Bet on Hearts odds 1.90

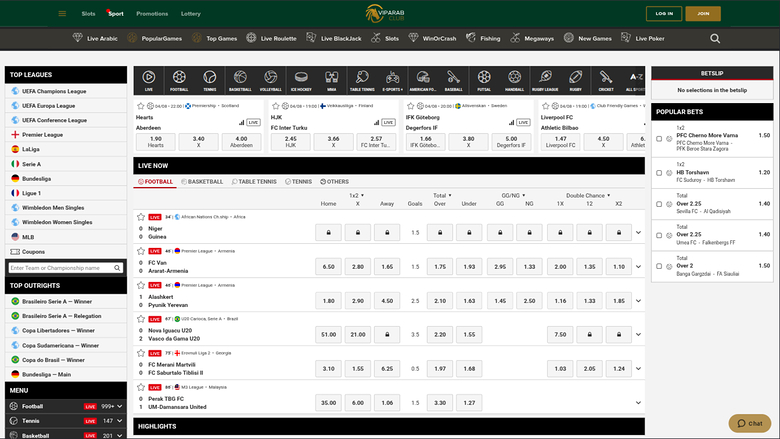[x=156, y=142]
